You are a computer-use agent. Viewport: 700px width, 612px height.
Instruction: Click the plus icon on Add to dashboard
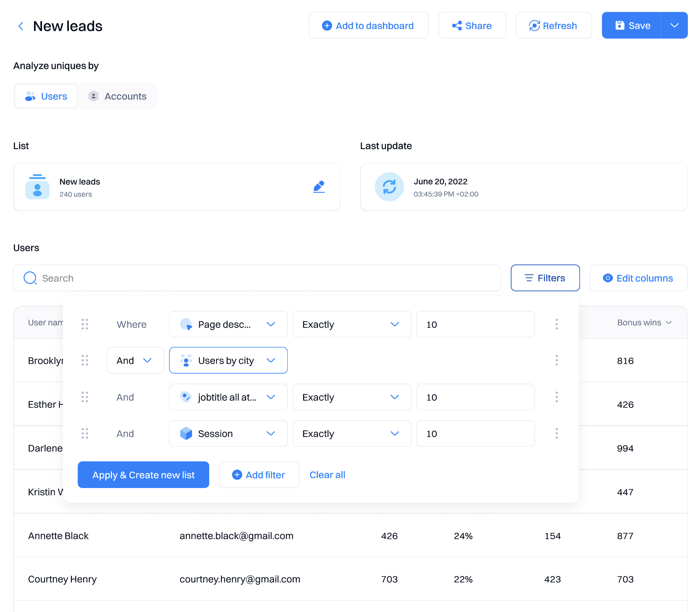coord(327,26)
